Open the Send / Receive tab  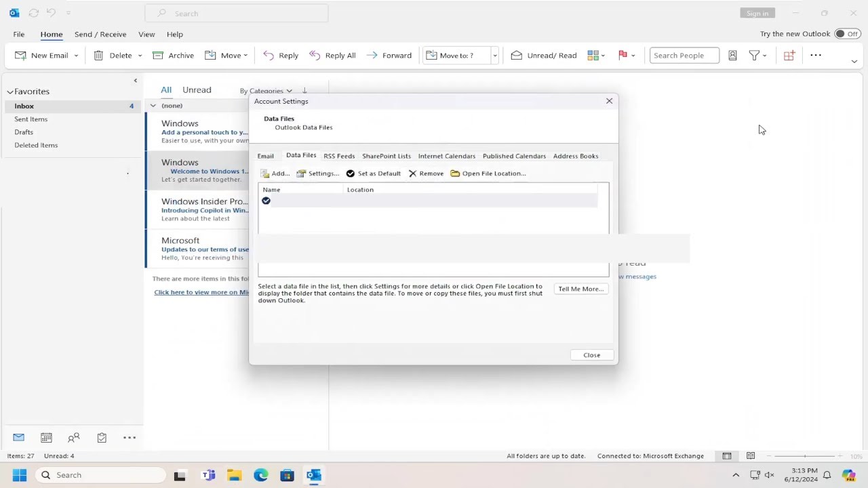click(100, 34)
